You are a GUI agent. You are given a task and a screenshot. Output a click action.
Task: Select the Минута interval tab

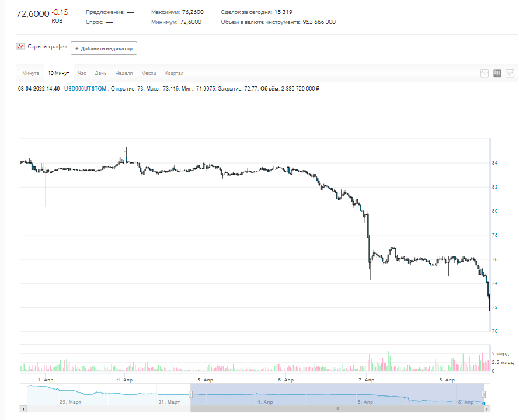click(31, 73)
